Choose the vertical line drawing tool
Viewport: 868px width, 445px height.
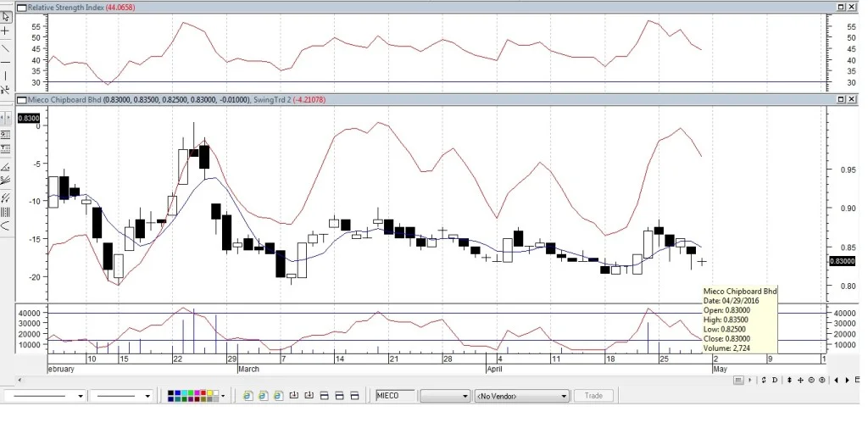6,76
